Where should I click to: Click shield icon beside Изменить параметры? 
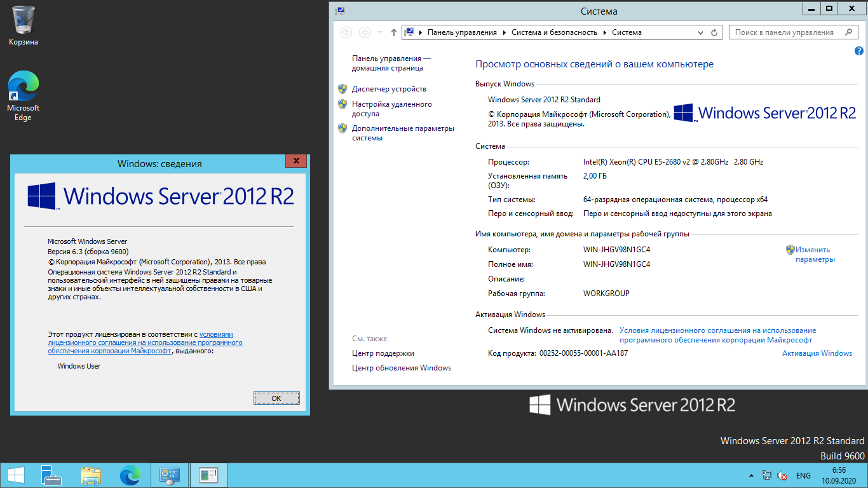[790, 250]
